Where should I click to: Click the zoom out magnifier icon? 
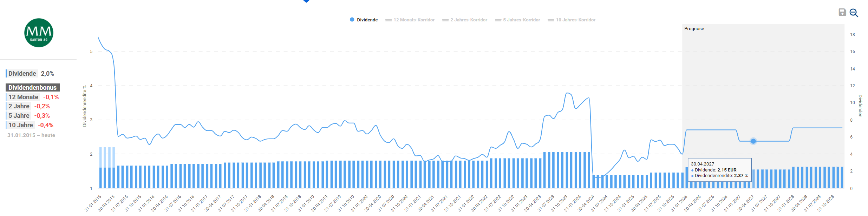[854, 13]
